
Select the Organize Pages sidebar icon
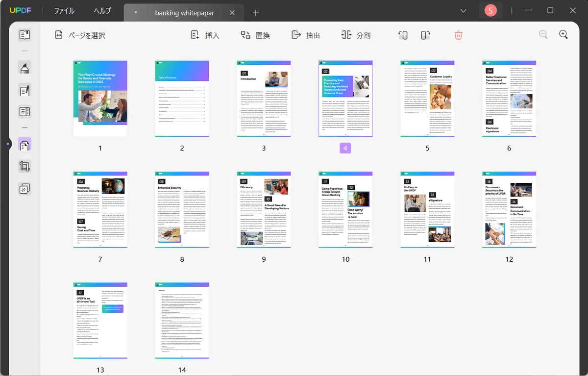coord(24,144)
